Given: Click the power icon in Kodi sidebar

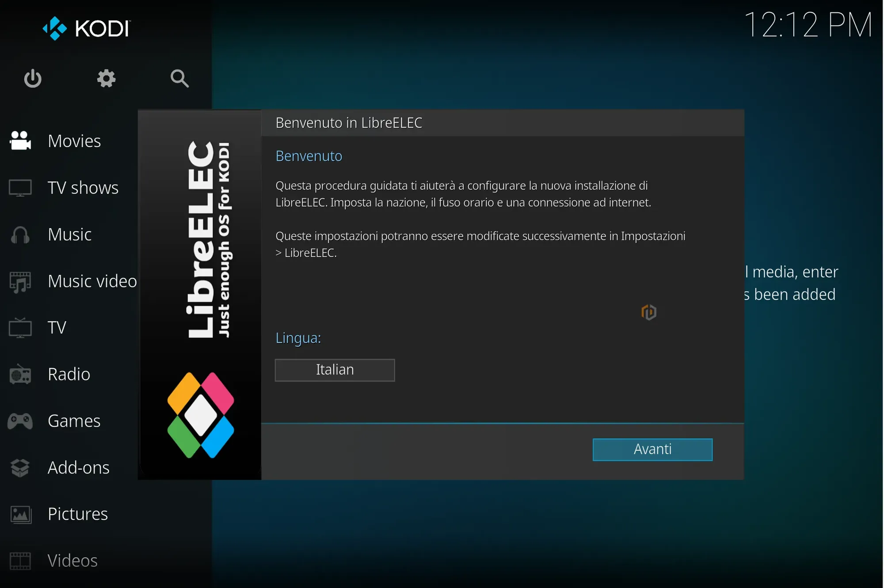Looking at the screenshot, I should [x=33, y=79].
